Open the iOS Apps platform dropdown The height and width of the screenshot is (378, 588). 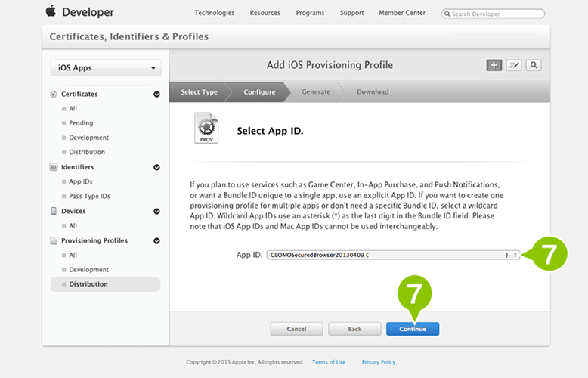click(x=106, y=68)
